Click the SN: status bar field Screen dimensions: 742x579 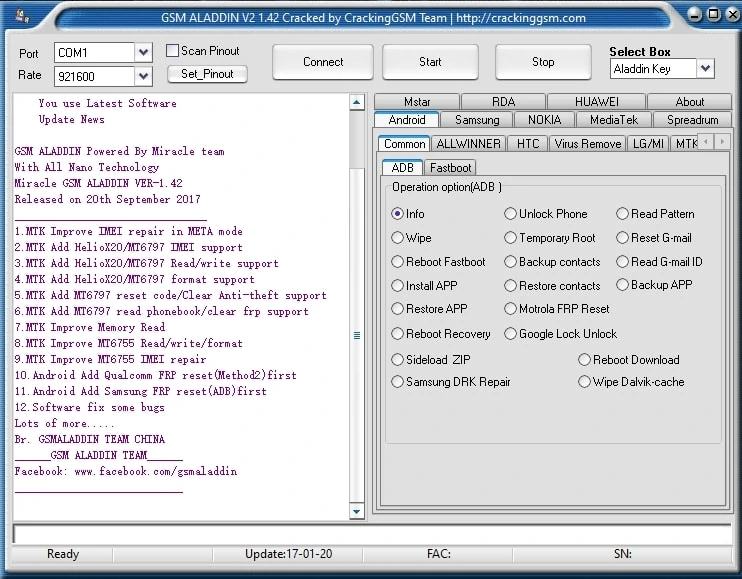click(x=623, y=554)
